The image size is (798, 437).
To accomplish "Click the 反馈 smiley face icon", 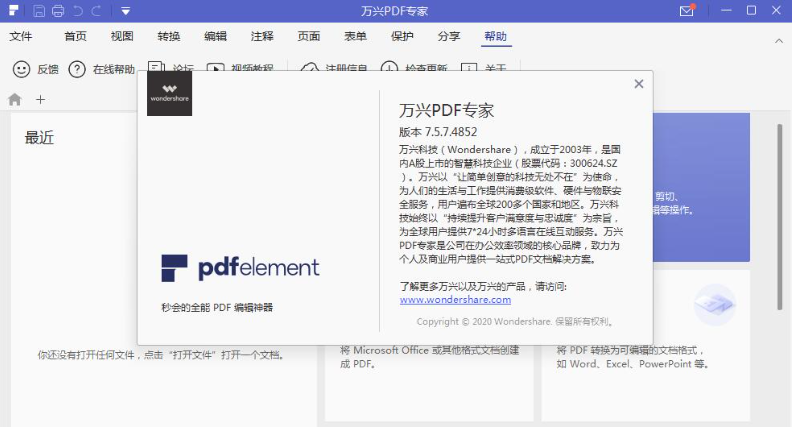I will [x=21, y=69].
